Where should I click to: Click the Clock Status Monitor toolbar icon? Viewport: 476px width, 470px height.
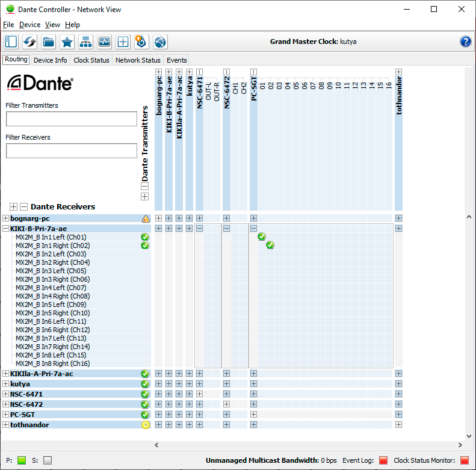click(104, 42)
